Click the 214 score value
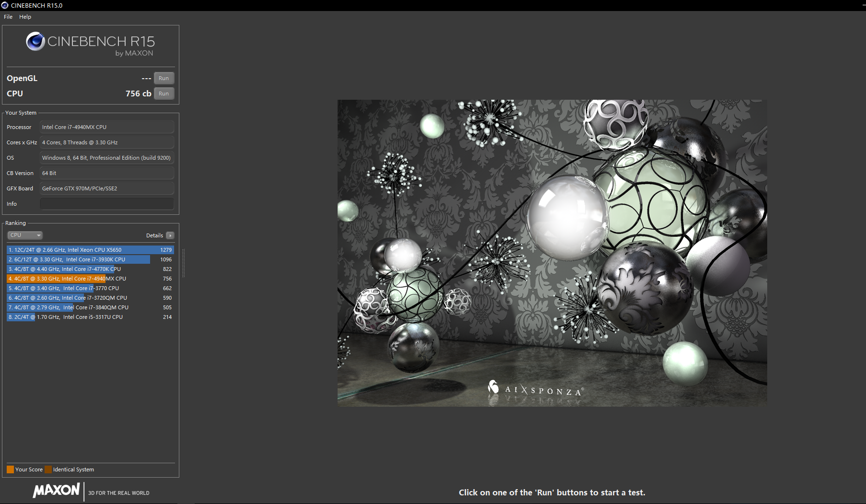The height and width of the screenshot is (504, 866). point(167,317)
